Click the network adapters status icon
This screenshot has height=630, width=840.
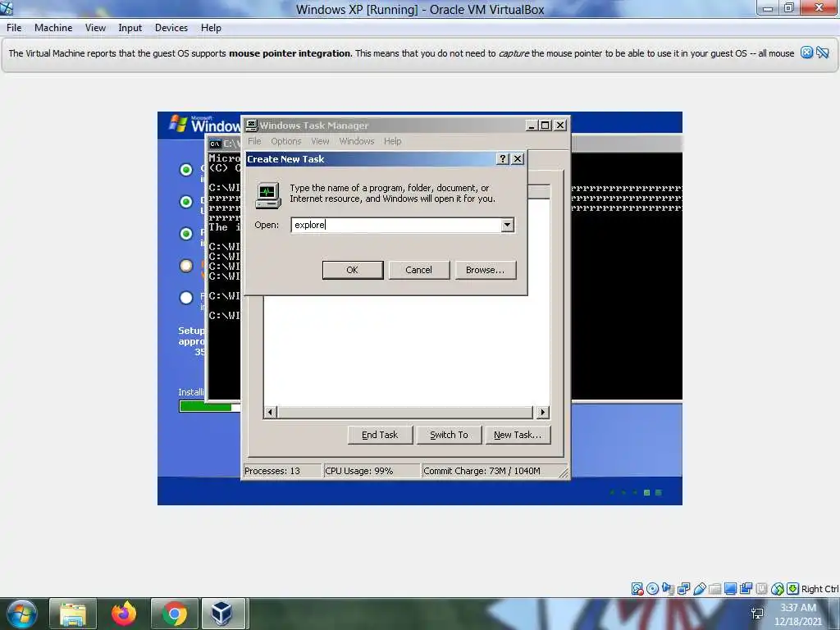point(683,589)
